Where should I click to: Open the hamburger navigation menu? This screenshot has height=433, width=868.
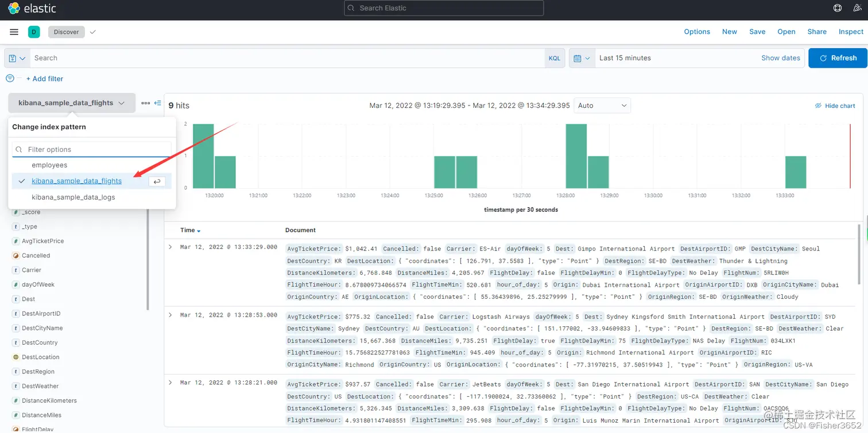click(14, 32)
